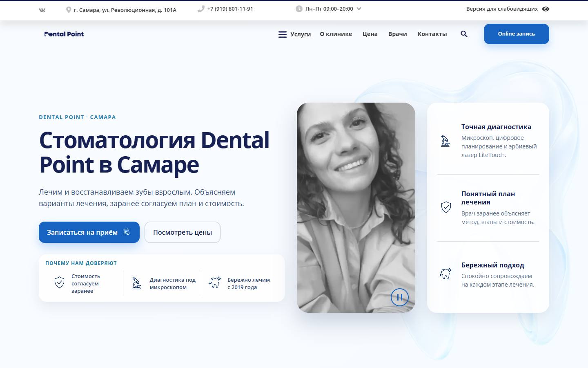Click the Бережный подход heading
The height and width of the screenshot is (368, 588).
pyautogui.click(x=492, y=265)
